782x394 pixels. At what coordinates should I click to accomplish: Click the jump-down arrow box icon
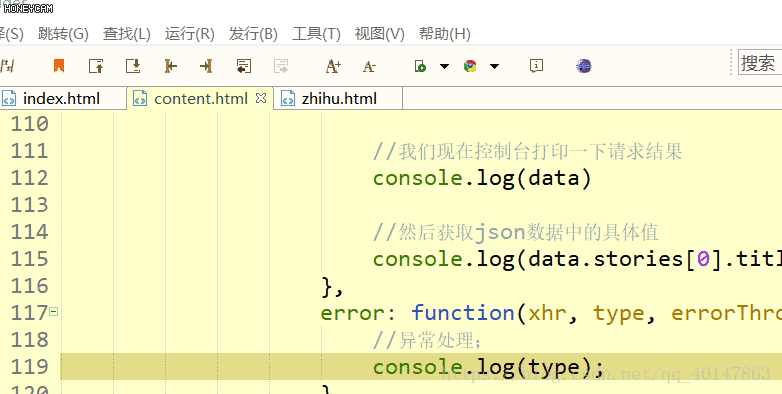133,66
